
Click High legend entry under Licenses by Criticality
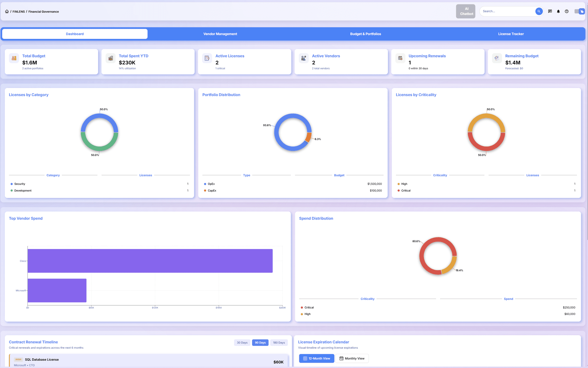coord(402,184)
